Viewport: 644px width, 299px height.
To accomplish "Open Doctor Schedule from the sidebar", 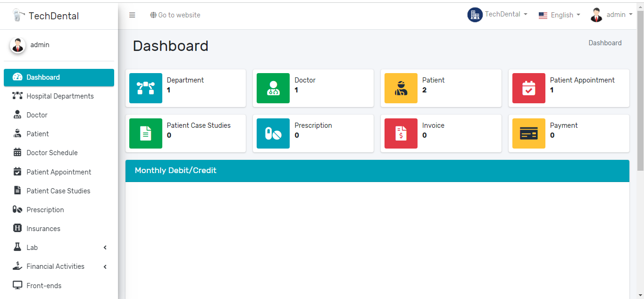I will click(52, 153).
